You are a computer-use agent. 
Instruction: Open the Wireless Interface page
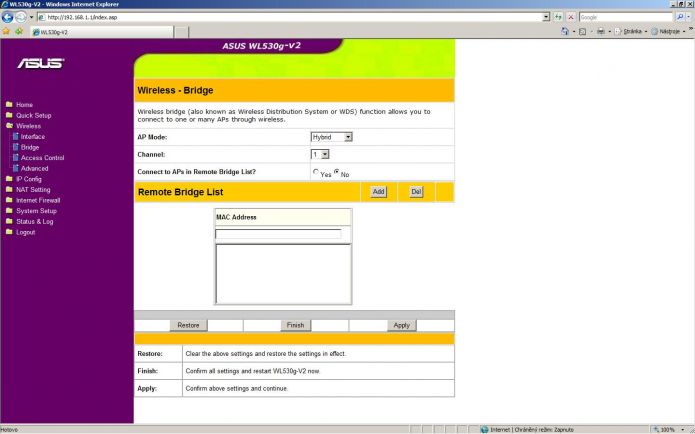click(x=33, y=137)
